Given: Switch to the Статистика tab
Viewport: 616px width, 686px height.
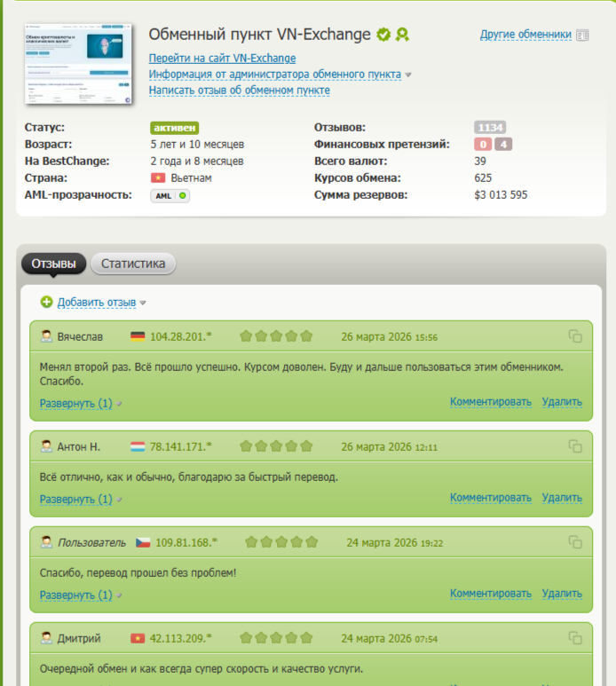Looking at the screenshot, I should (133, 264).
